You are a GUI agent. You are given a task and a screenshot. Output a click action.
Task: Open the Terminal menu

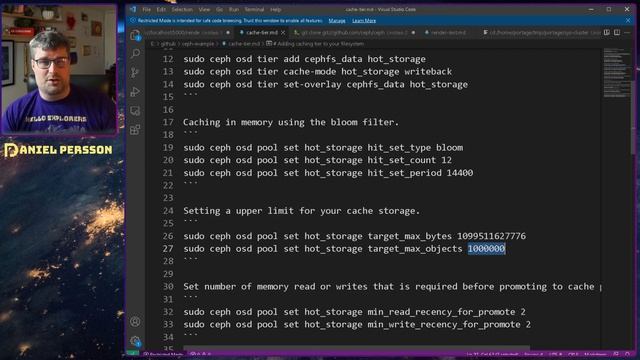254,9
